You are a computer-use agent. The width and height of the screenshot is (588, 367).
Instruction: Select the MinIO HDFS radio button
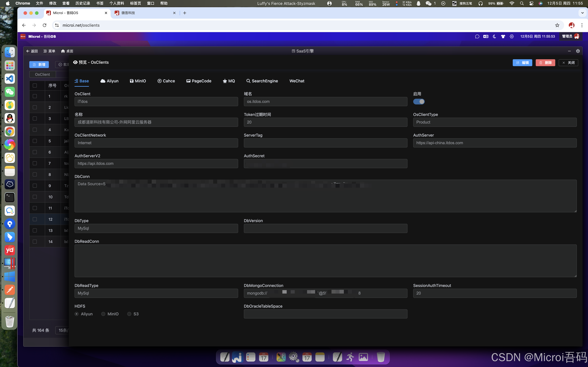[x=103, y=314]
